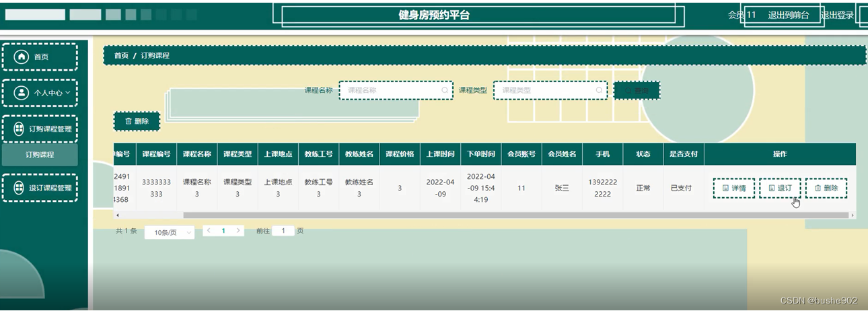
Task: Click the 教练工号 column header
Action: [318, 154]
